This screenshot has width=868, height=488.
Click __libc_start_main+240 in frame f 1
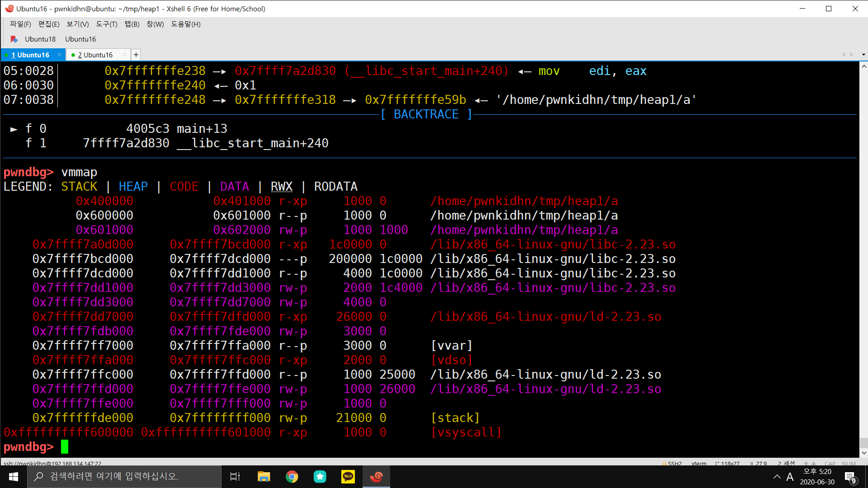coord(253,143)
